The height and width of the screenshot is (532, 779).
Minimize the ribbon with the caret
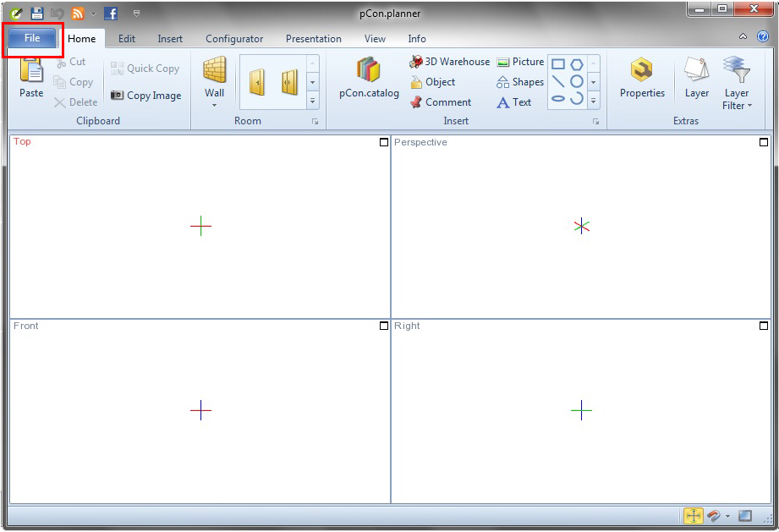coord(743,36)
